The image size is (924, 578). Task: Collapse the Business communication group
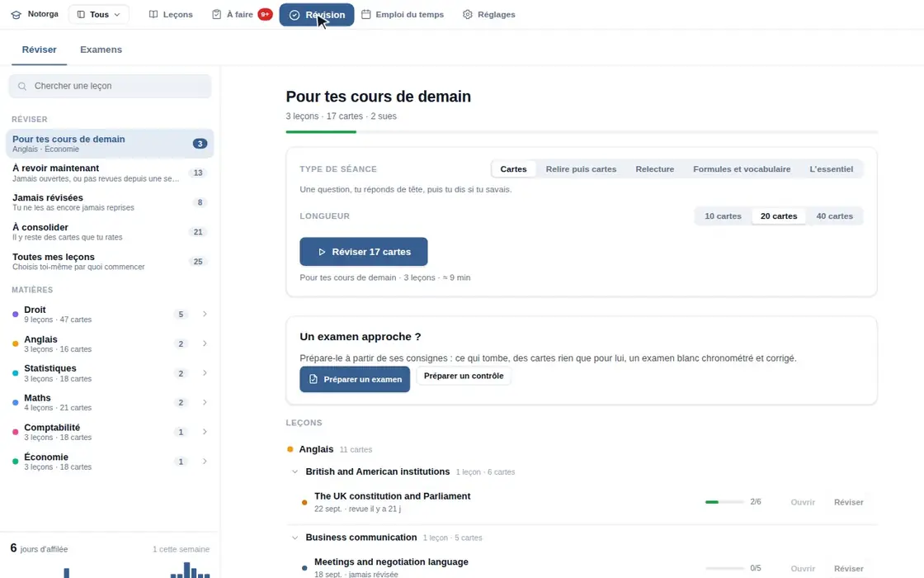point(295,538)
